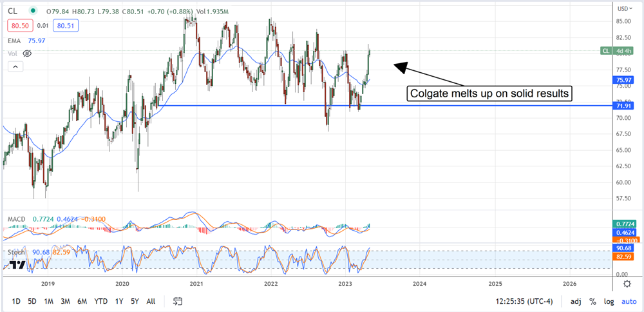Click the 57.50 price axis label
The height and width of the screenshot is (312, 644).
622,199
